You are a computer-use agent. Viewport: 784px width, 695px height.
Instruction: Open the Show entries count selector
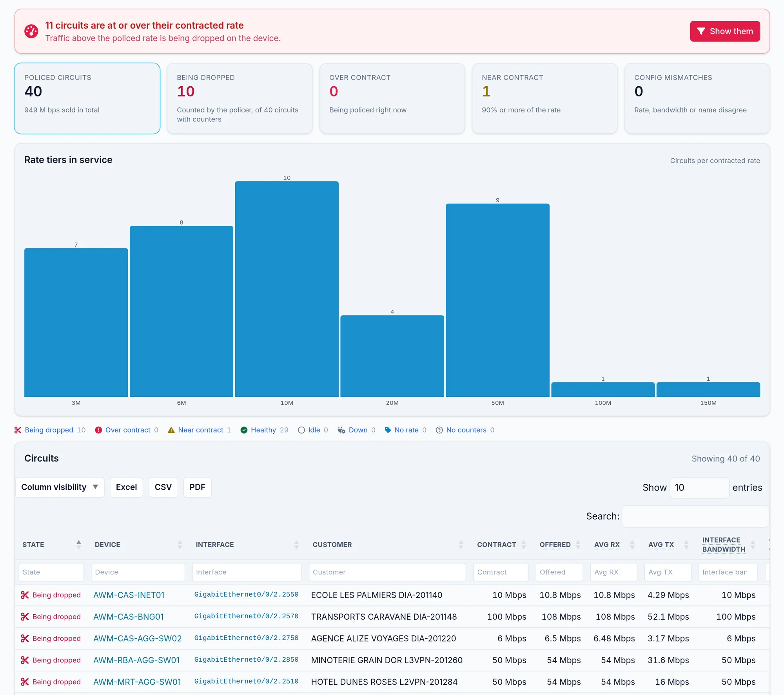tap(699, 488)
